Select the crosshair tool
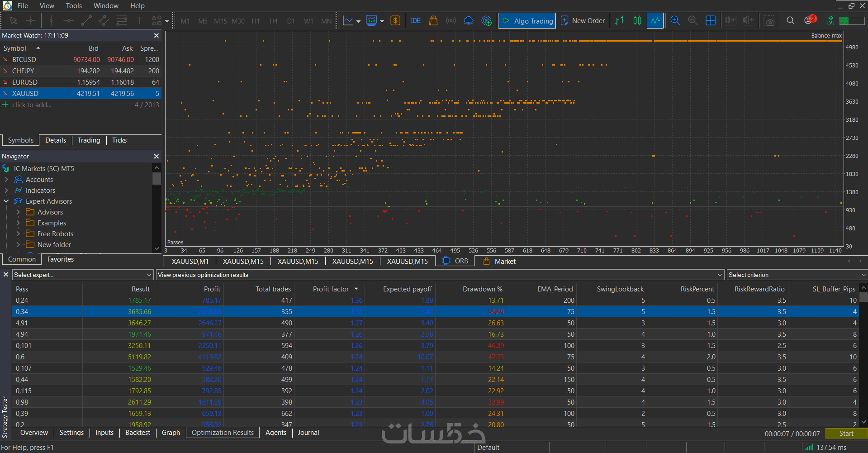 [x=31, y=21]
